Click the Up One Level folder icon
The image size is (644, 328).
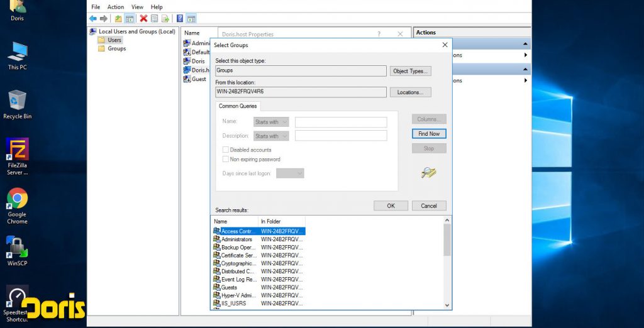coord(118,19)
